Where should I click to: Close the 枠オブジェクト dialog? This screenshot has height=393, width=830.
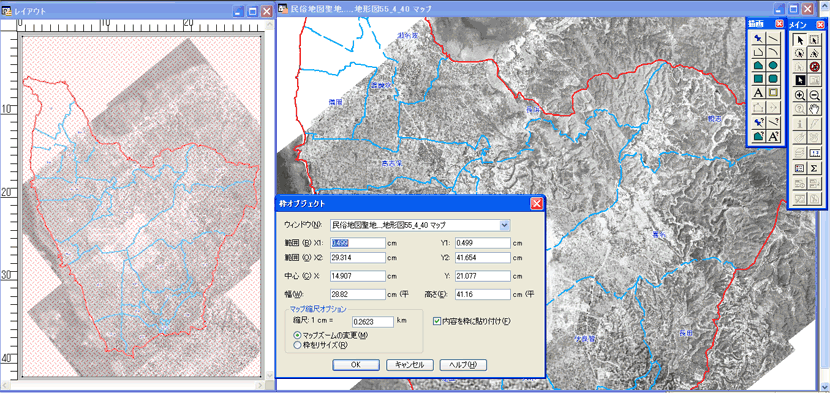(536, 203)
